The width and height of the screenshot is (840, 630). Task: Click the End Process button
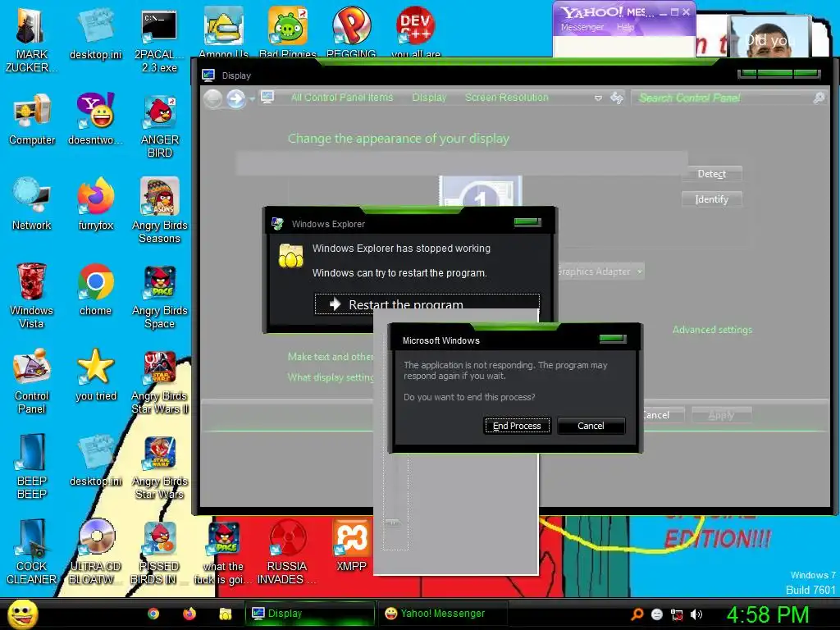point(517,426)
